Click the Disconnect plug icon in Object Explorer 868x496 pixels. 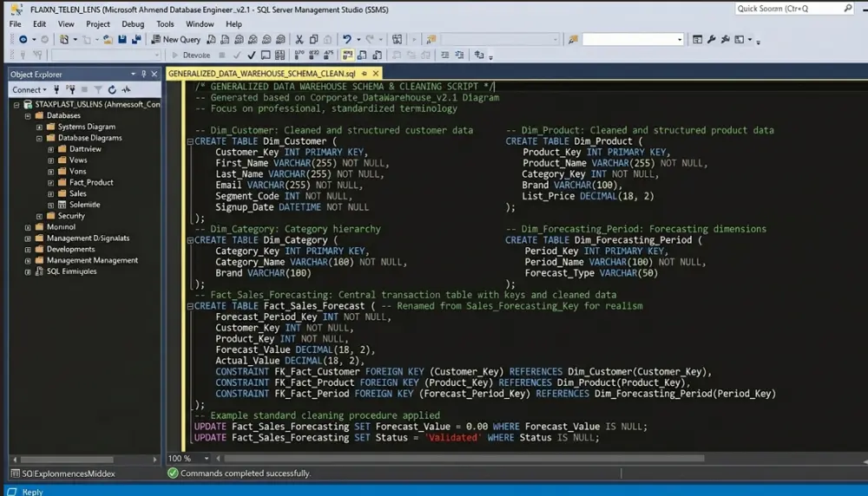coord(70,89)
